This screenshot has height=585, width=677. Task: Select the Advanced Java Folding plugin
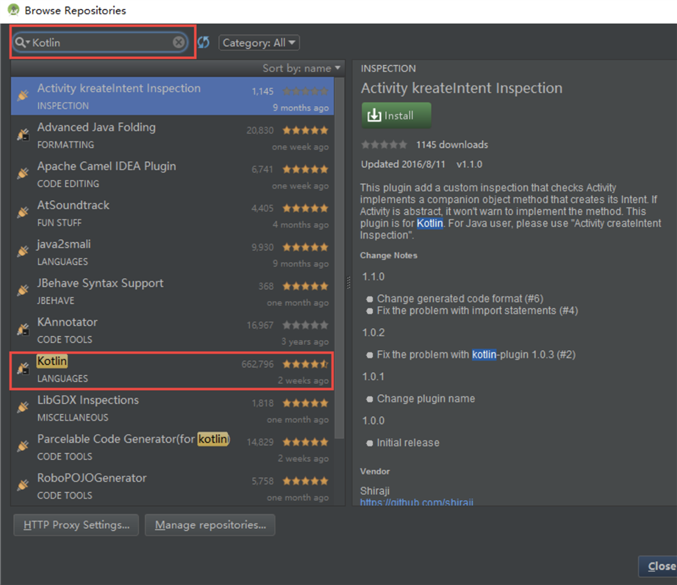(x=172, y=135)
